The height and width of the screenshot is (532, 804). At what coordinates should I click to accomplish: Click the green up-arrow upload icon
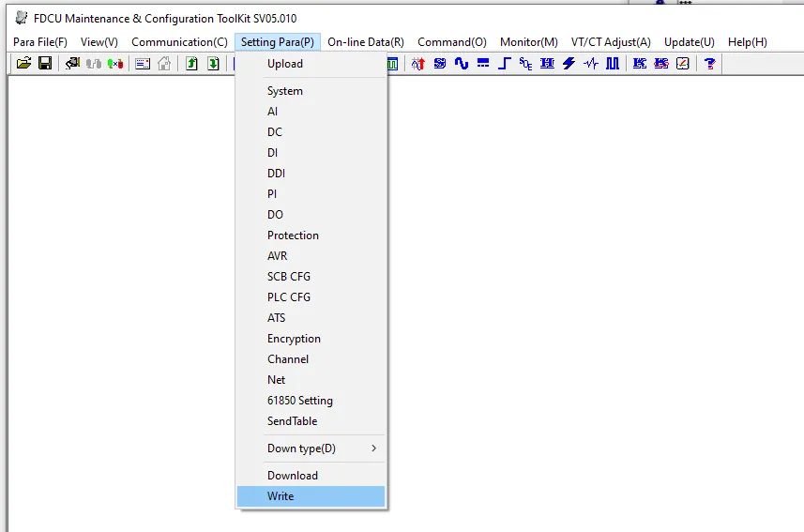[x=191, y=64]
